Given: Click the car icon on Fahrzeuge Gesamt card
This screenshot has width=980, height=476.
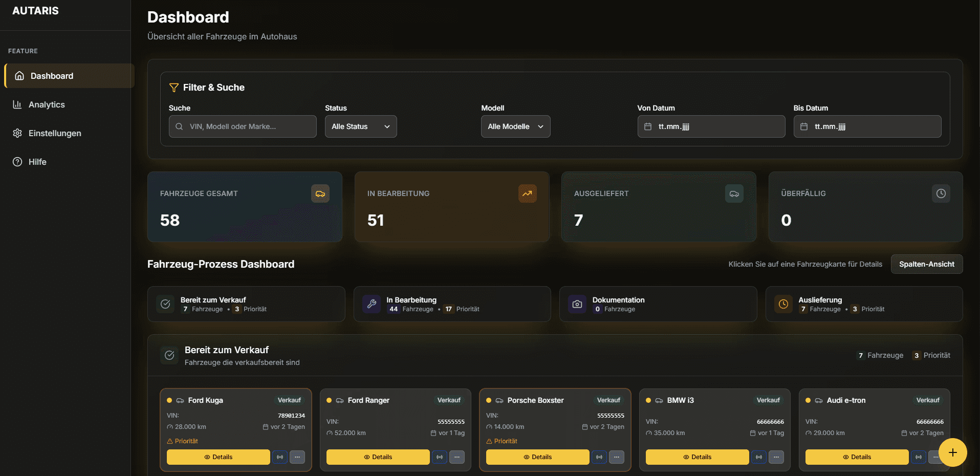Looking at the screenshot, I should 320,193.
